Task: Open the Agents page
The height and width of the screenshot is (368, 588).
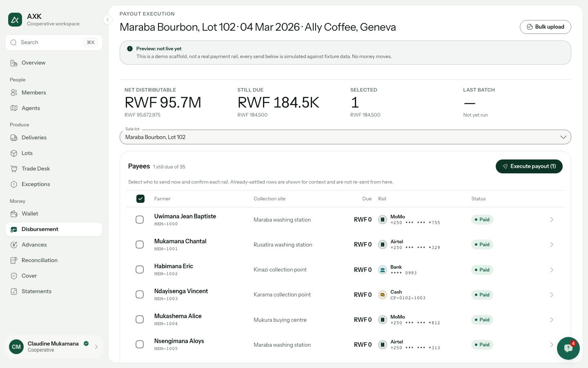Action: pyautogui.click(x=54, y=108)
